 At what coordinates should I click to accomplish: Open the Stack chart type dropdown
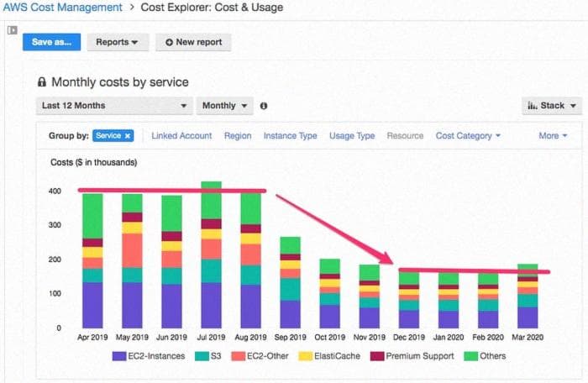(552, 106)
